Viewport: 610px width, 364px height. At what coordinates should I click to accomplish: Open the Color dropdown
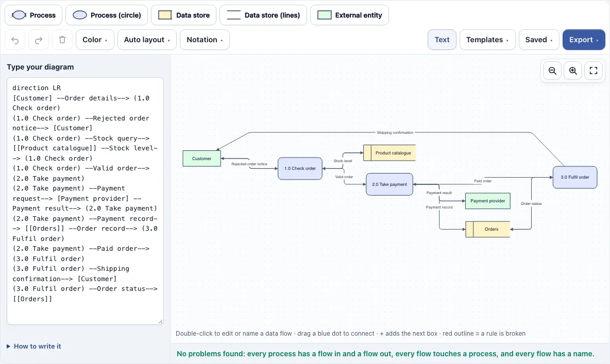(95, 40)
